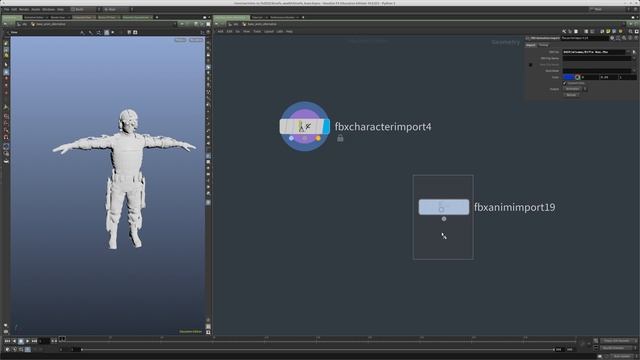Open the color wheel picker icon
Image resolution: width=640 pixels, height=360 pixels.
coord(578,77)
